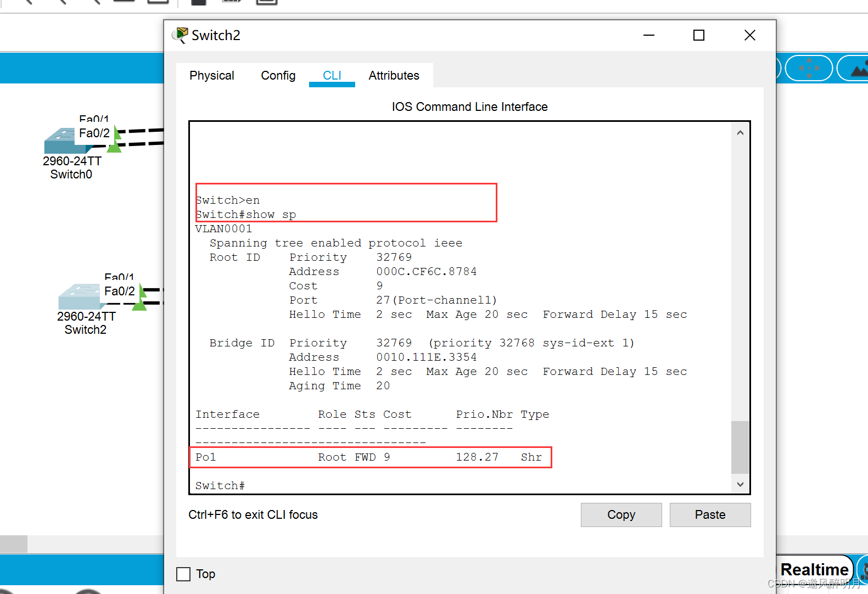Click the CLI scrollbar up arrow

pos(740,132)
